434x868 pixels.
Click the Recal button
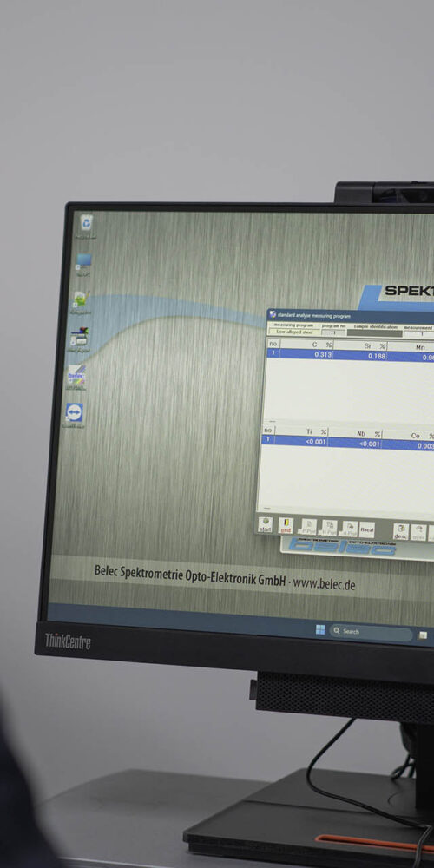367,529
